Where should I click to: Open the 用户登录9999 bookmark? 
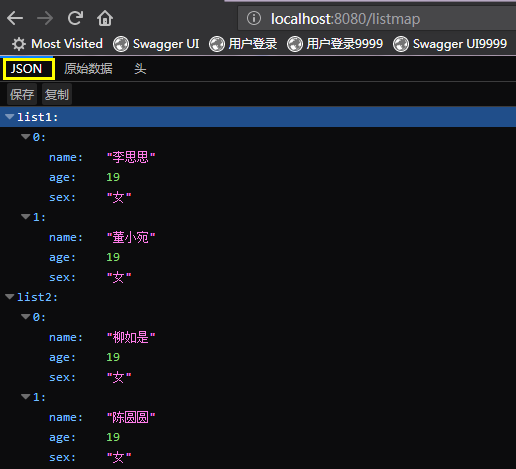[345, 44]
